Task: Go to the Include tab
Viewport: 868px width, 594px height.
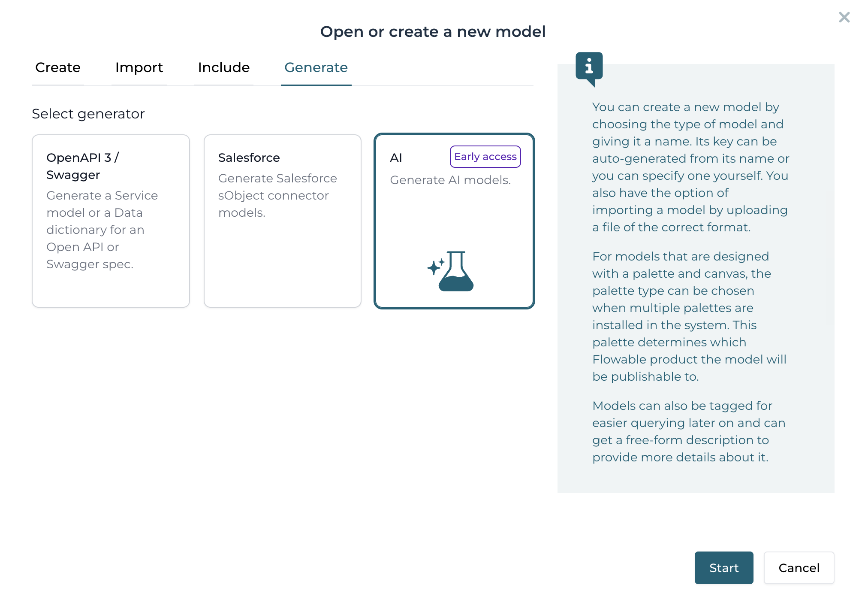Action: (x=223, y=67)
